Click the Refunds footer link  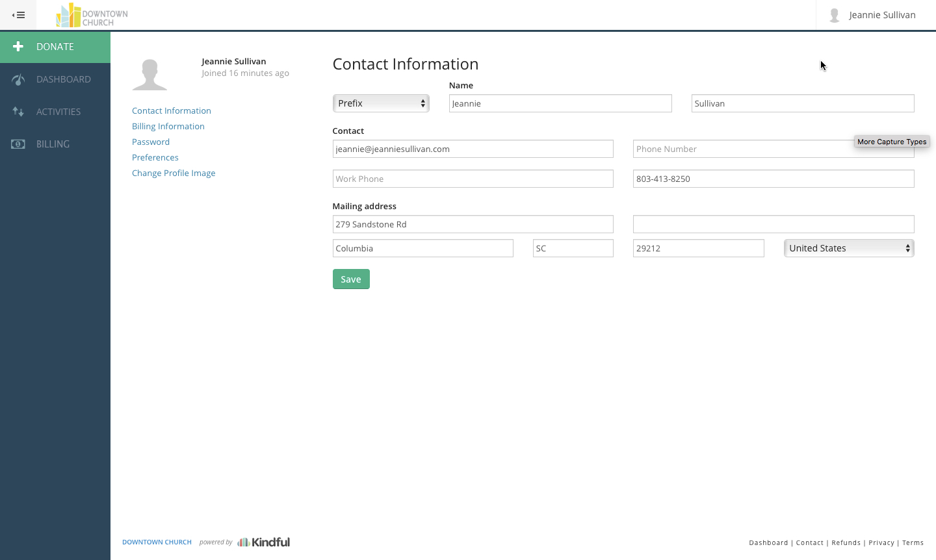pyautogui.click(x=846, y=542)
